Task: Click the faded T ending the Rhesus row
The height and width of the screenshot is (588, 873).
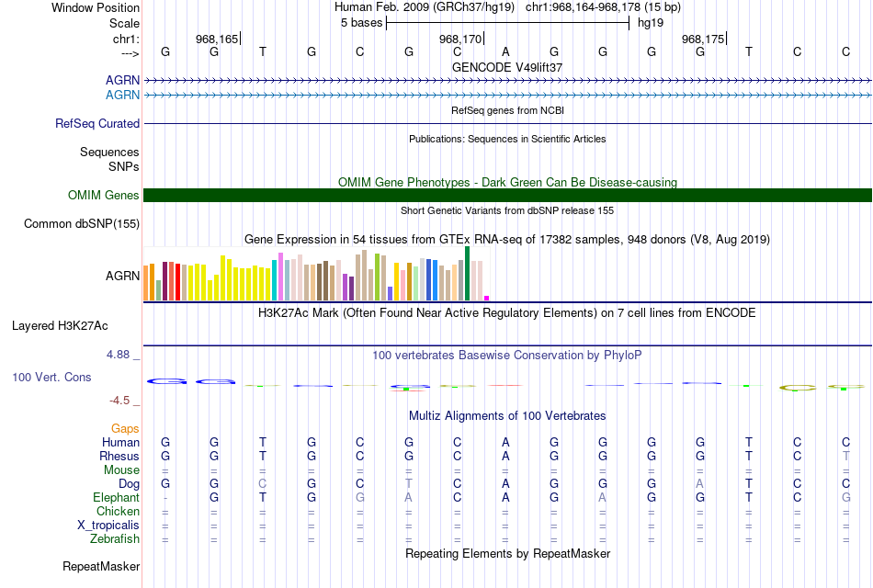Action: click(845, 456)
